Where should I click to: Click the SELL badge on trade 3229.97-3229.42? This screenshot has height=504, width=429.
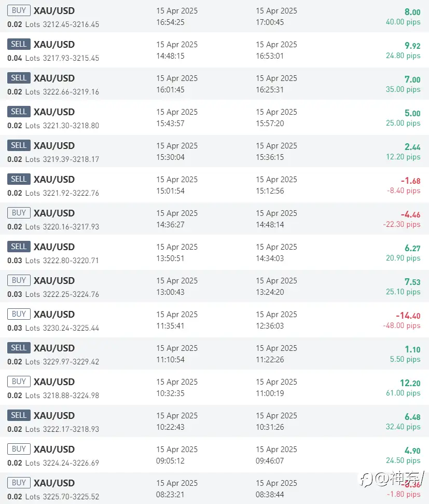coord(19,348)
